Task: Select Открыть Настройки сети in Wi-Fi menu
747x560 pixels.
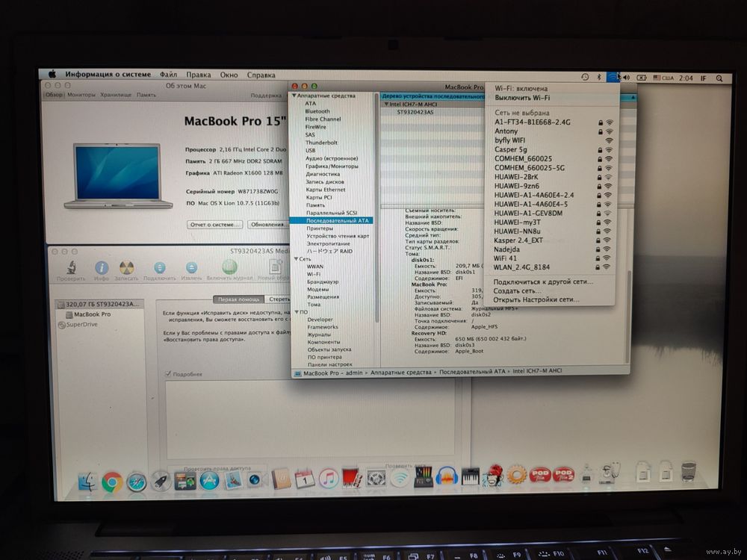Action: pos(536,299)
